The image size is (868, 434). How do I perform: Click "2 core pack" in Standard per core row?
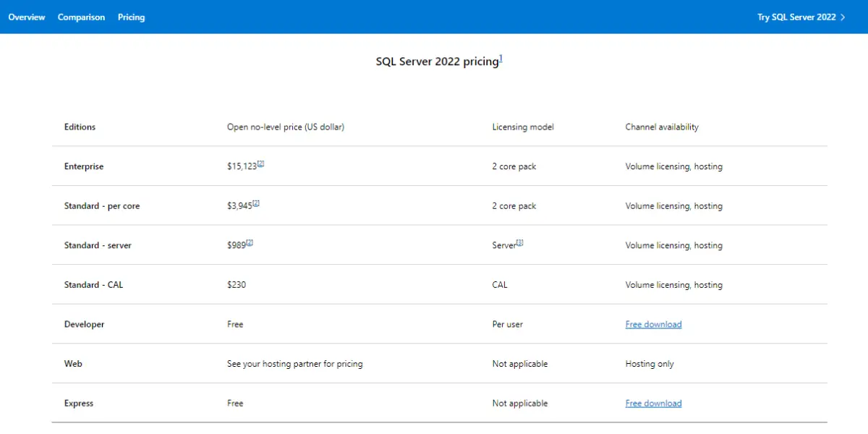click(514, 206)
